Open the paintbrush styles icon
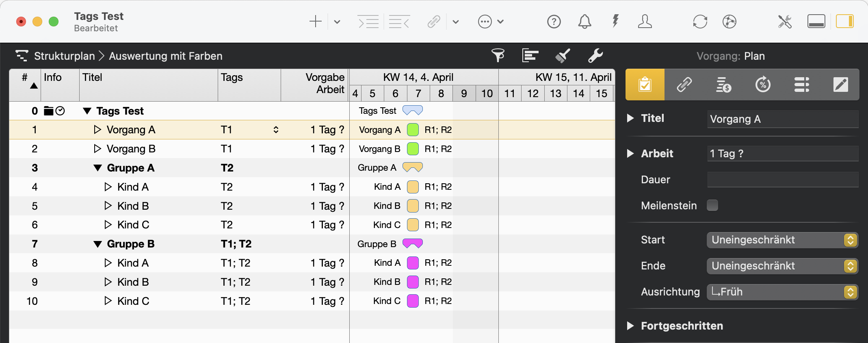 click(563, 55)
